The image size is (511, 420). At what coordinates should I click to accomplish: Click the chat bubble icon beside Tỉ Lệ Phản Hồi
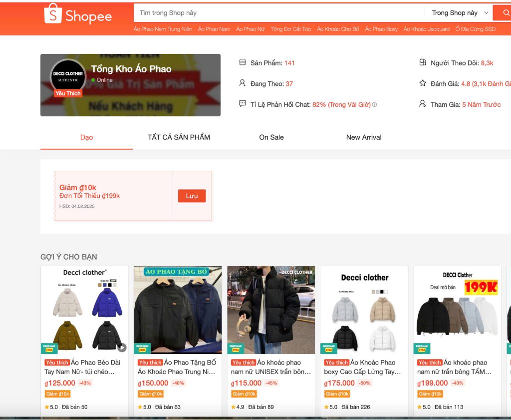point(243,104)
